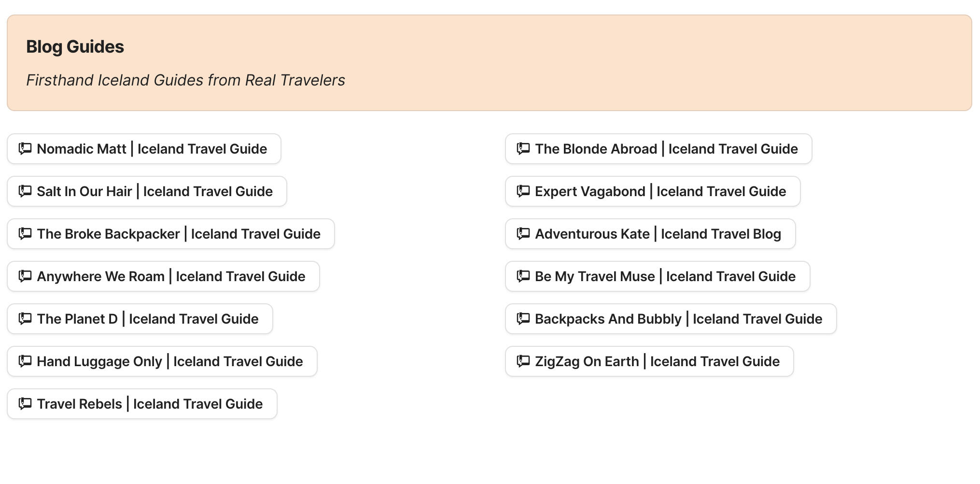Click the Blog Guides heading banner
The height and width of the screenshot is (484, 980).
click(x=490, y=62)
